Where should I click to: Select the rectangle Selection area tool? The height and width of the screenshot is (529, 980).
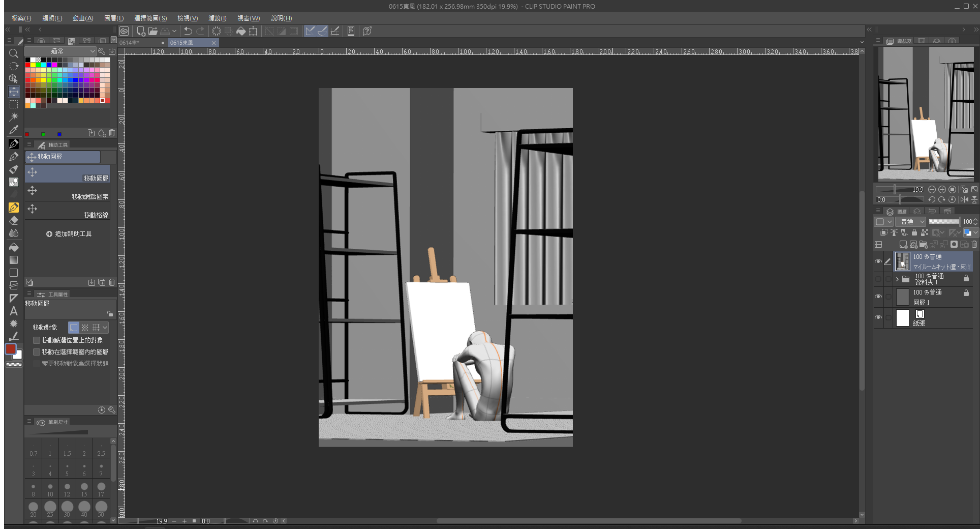click(14, 104)
